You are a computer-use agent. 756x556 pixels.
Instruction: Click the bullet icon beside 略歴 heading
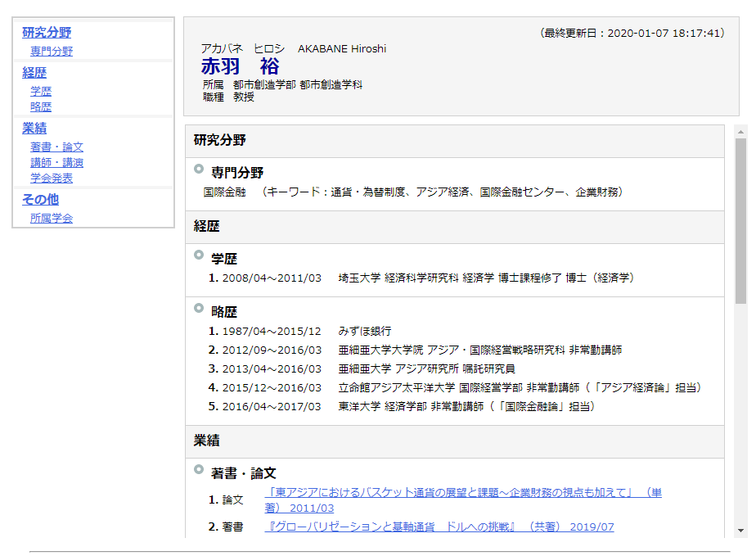click(x=199, y=309)
